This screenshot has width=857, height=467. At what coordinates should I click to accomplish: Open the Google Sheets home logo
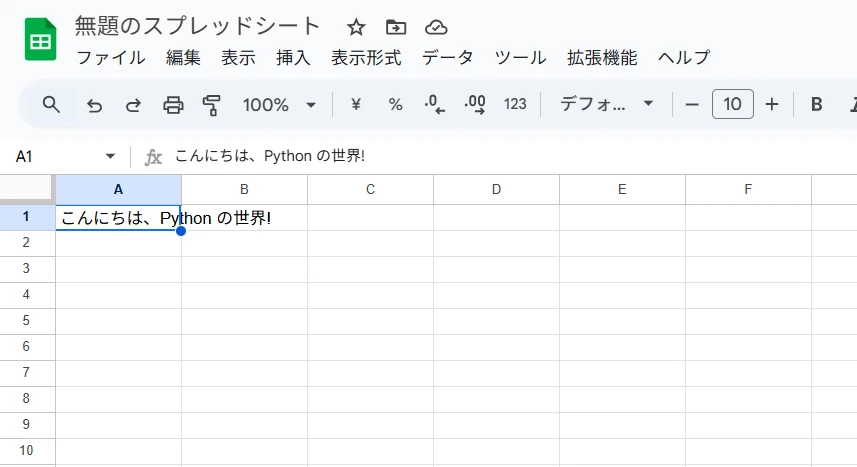[41, 40]
